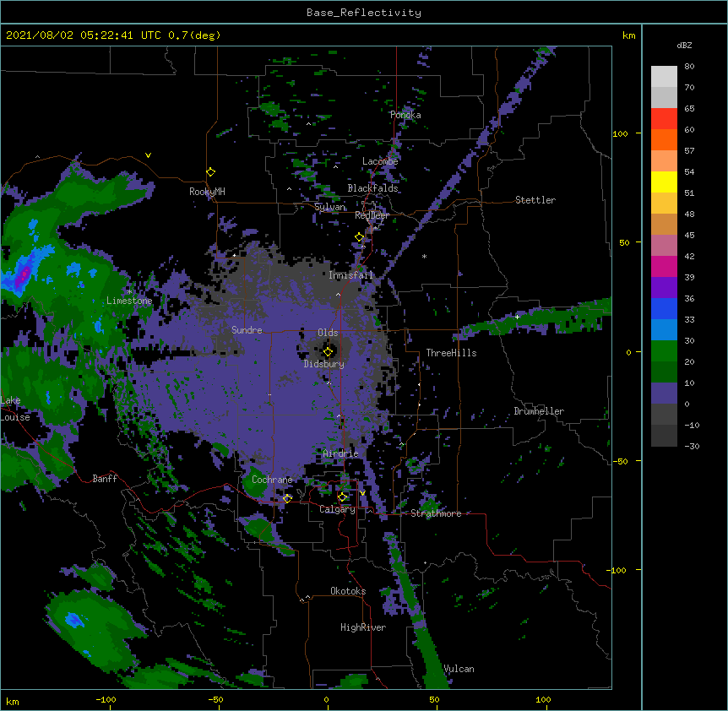
Task: Select the white asterisk marker above Limestone
Action: (129, 291)
